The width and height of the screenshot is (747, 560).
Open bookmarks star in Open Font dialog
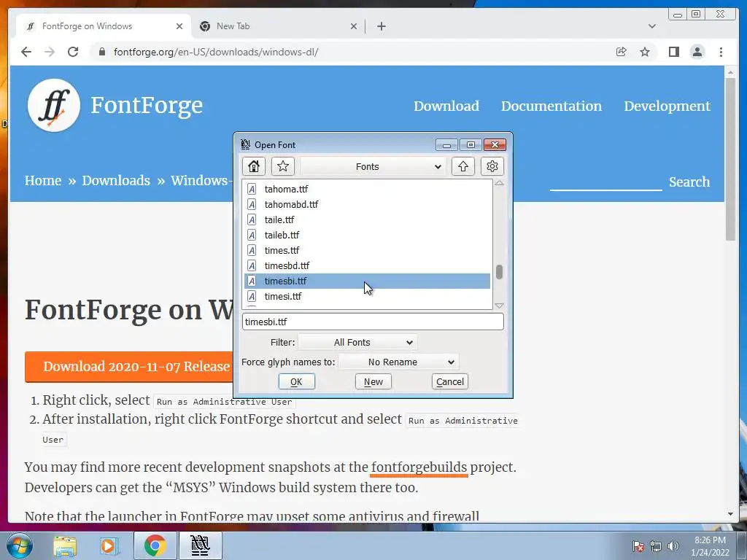(x=283, y=166)
